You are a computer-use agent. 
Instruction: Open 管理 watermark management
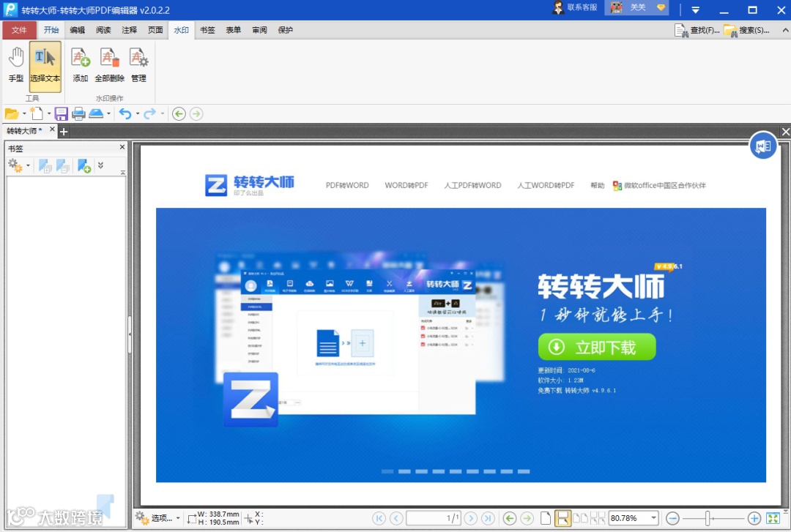[138, 66]
